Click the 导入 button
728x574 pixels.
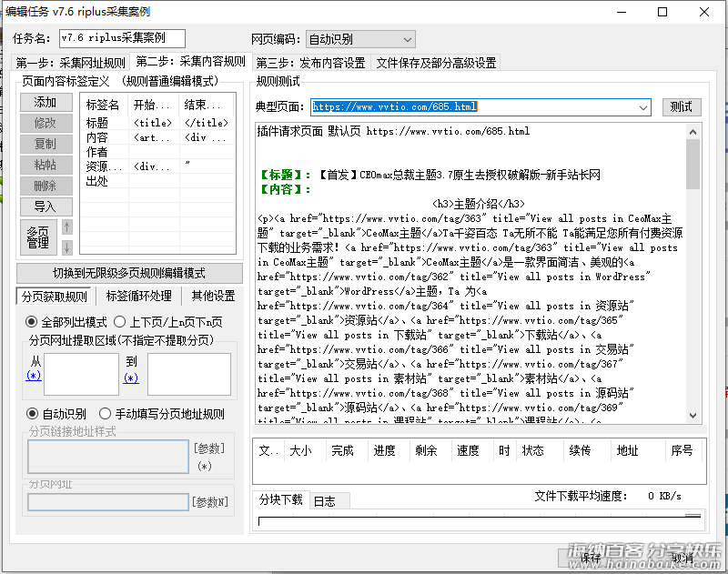(46, 206)
